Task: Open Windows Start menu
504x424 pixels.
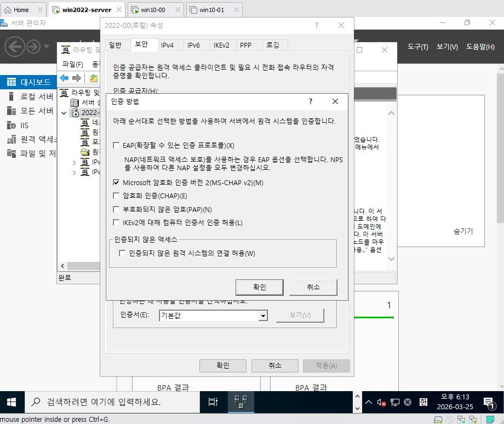Action: point(12,402)
